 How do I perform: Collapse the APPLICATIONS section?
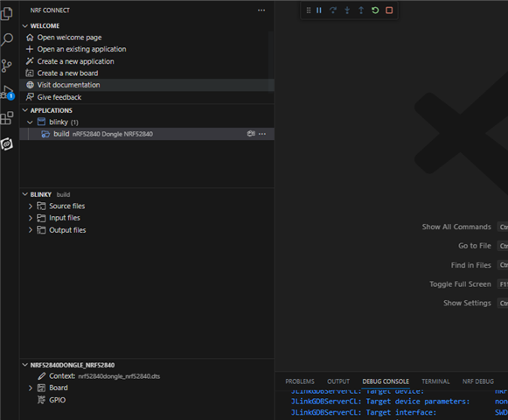pyautogui.click(x=25, y=110)
